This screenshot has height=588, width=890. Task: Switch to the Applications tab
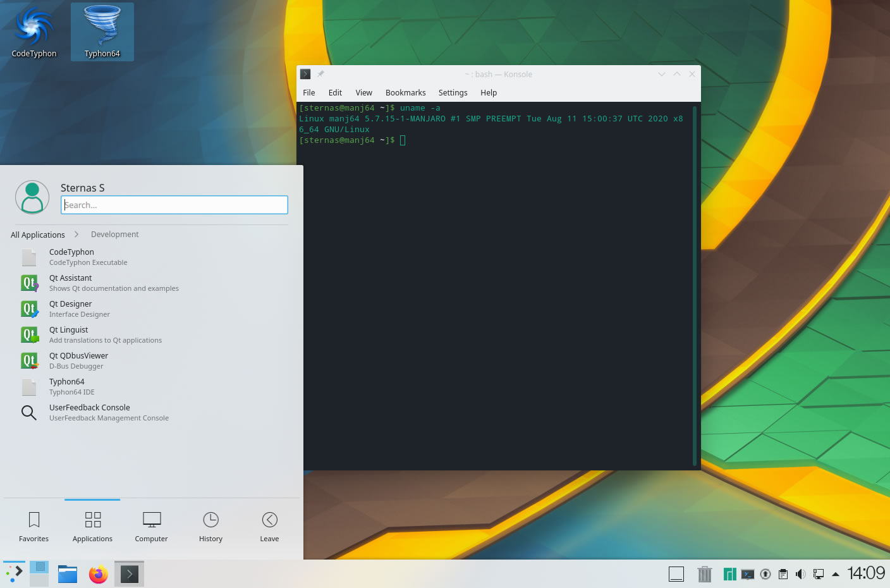pos(92,527)
